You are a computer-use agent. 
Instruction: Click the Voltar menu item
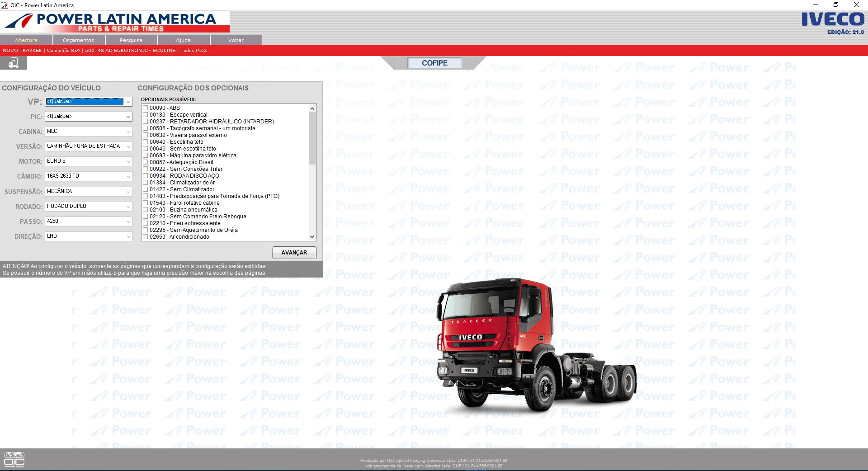coord(236,40)
